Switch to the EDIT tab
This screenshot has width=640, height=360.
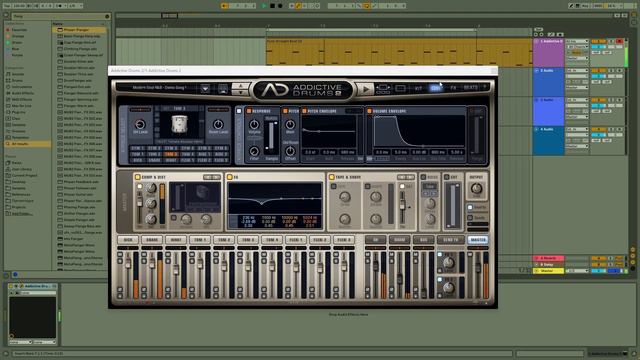(436, 88)
